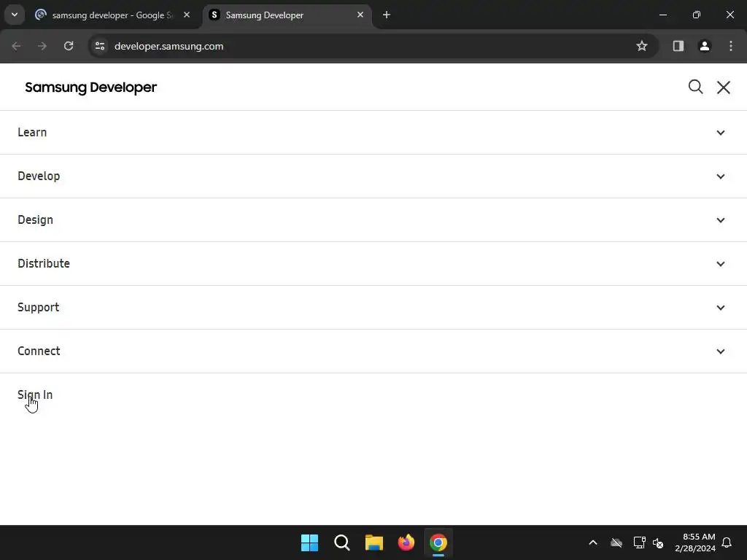
Task: Go back in browser history
Action: point(16,46)
